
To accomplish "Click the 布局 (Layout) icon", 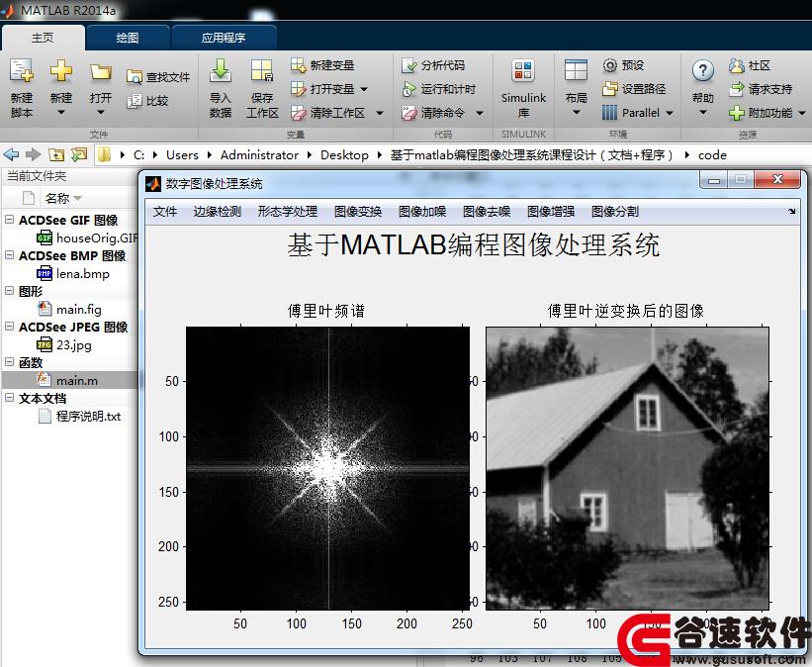I will tap(576, 70).
